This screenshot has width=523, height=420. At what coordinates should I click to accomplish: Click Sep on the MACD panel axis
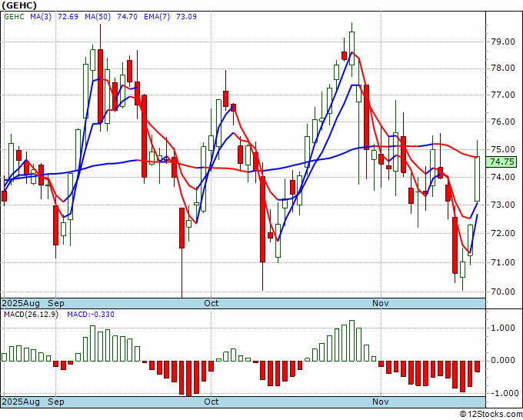56,402
